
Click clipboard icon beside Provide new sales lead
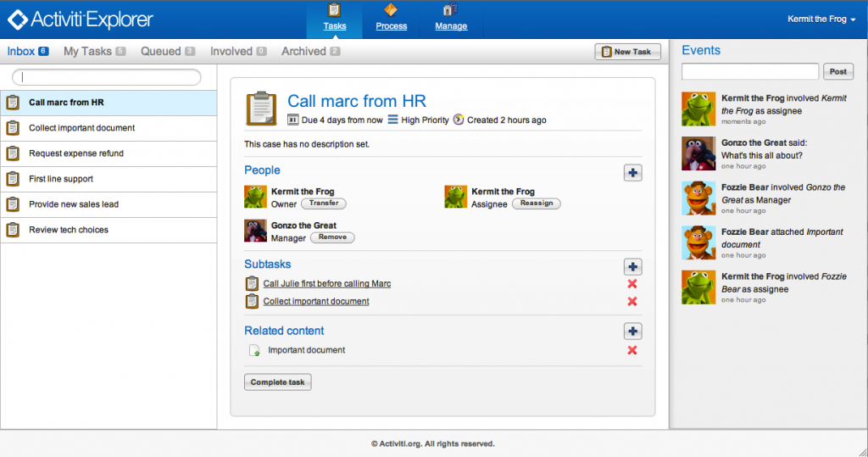(13, 204)
